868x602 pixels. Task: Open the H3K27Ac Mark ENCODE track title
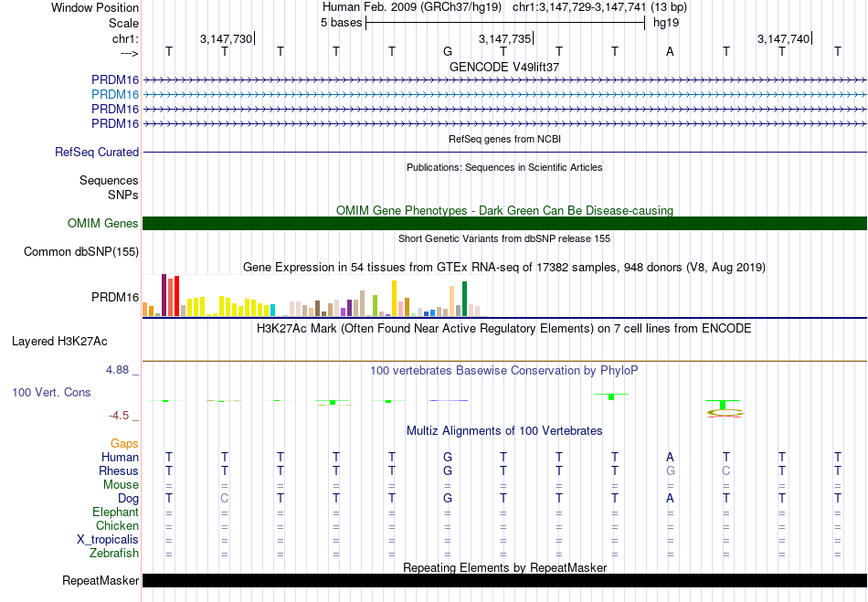(x=504, y=329)
